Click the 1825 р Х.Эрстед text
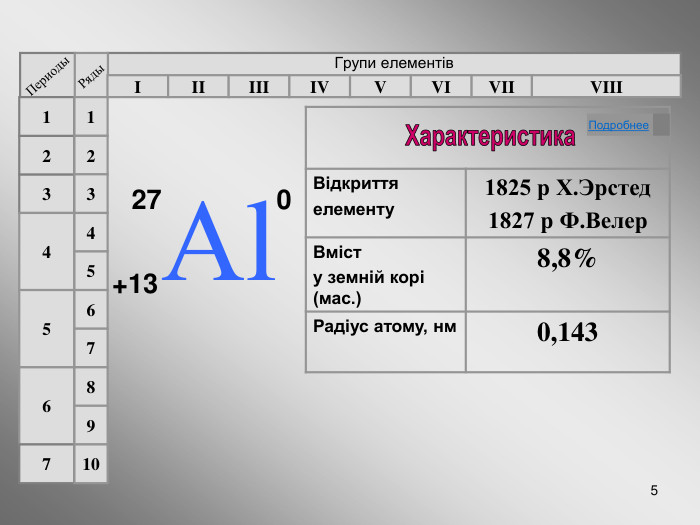700x525 pixels. [x=567, y=188]
